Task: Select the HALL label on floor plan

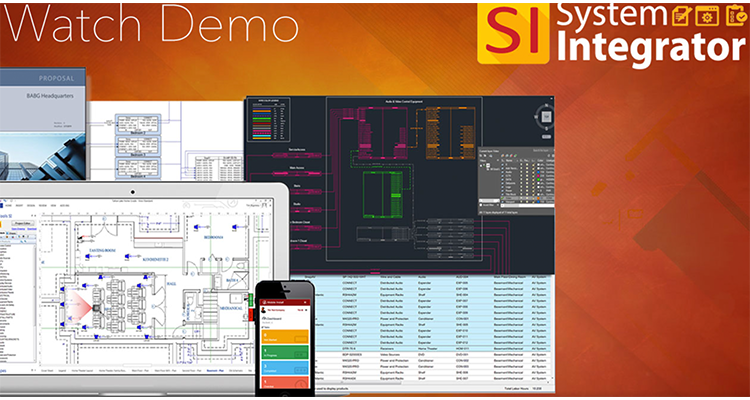Action: 172,284
